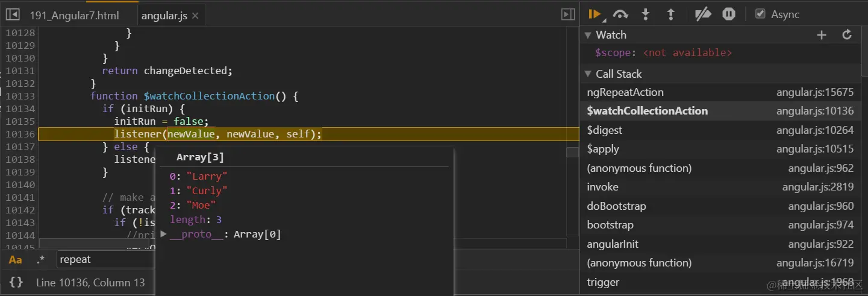Select the $digest stack frame
Image resolution: width=868 pixels, height=296 pixels.
(720, 130)
